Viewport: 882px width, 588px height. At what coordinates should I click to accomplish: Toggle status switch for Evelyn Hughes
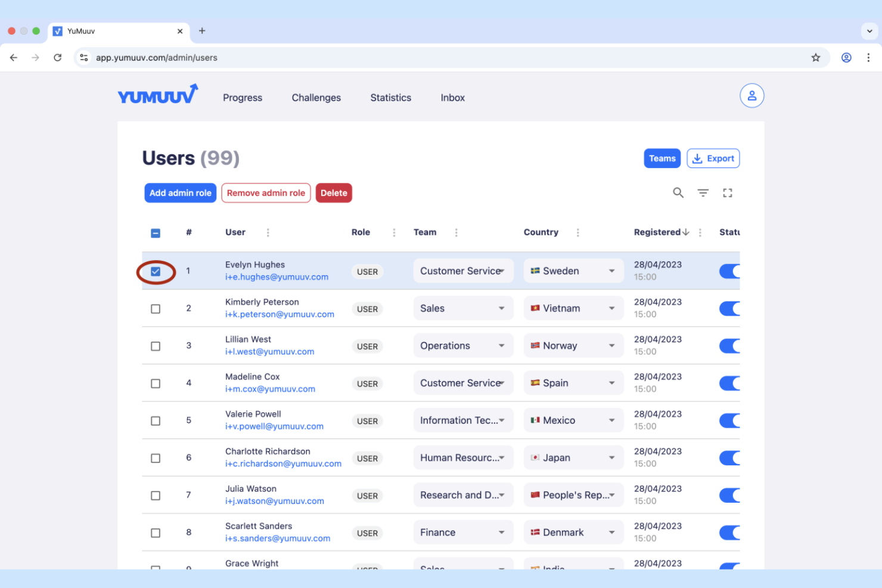730,271
